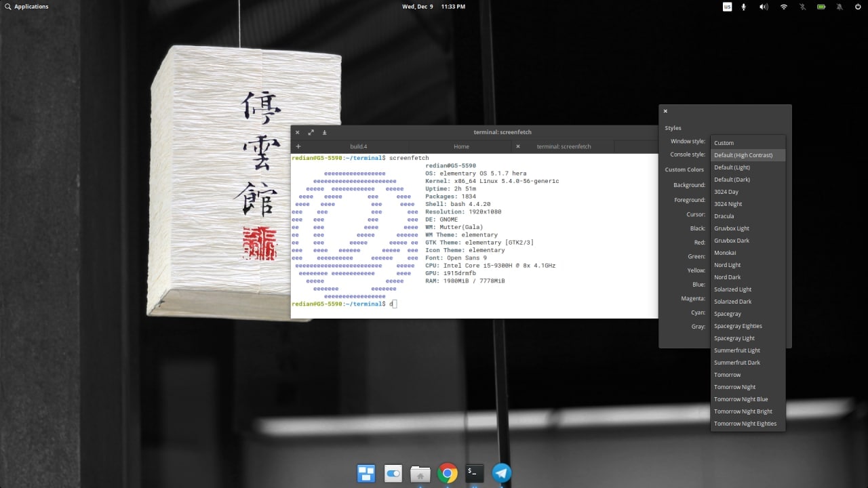
Task: Open the sound volume indicator
Action: tap(764, 7)
